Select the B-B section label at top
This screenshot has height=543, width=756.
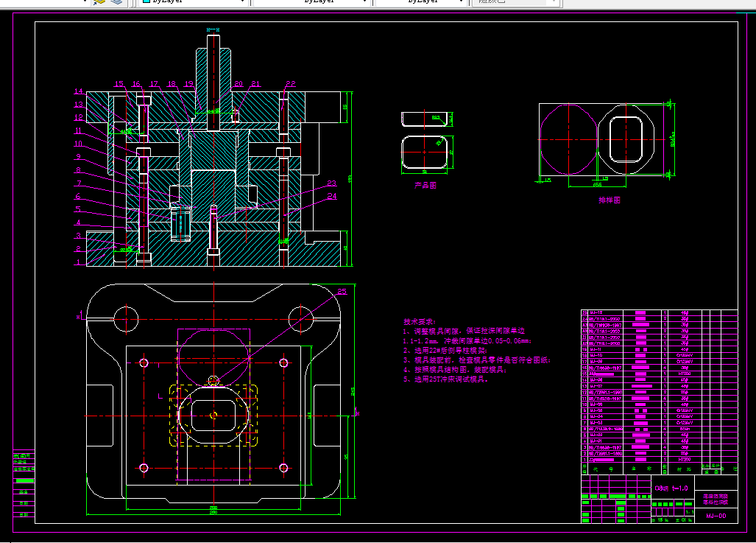click(x=213, y=30)
